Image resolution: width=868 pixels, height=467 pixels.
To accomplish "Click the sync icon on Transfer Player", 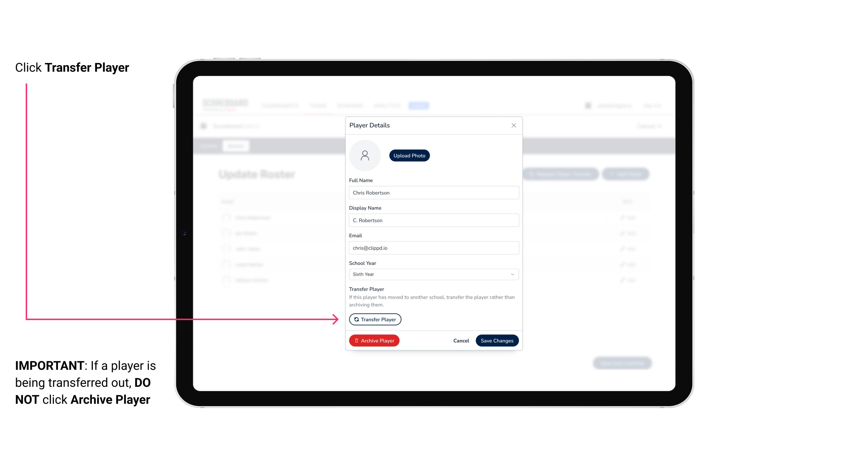I will [356, 319].
